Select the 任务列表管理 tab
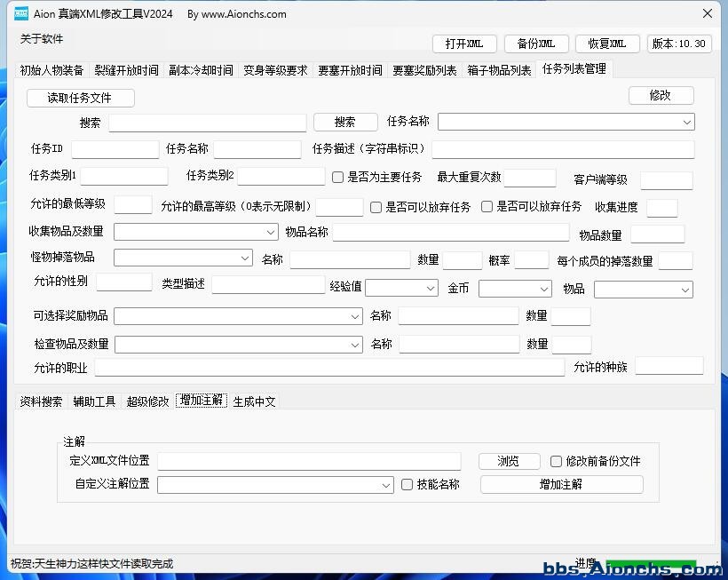This screenshot has height=580, width=728. [574, 68]
